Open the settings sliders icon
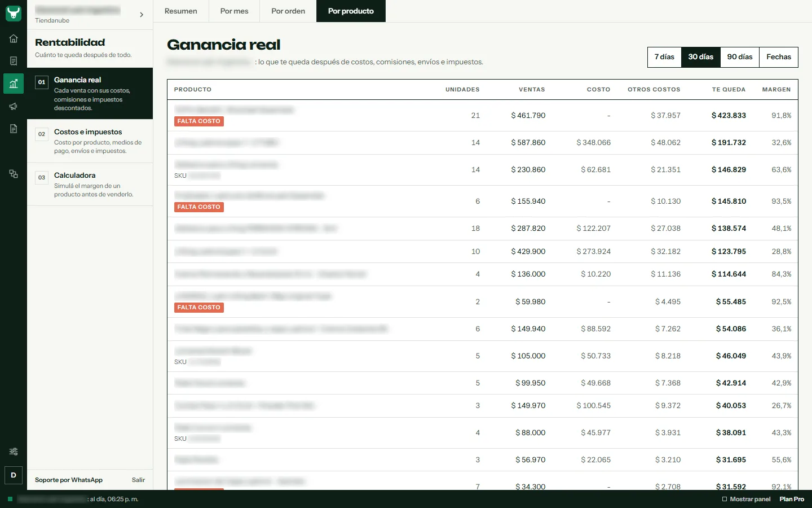 tap(14, 452)
